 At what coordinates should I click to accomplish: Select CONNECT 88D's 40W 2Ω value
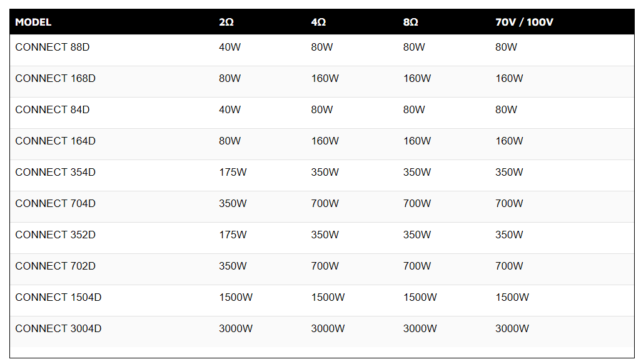[x=230, y=48]
